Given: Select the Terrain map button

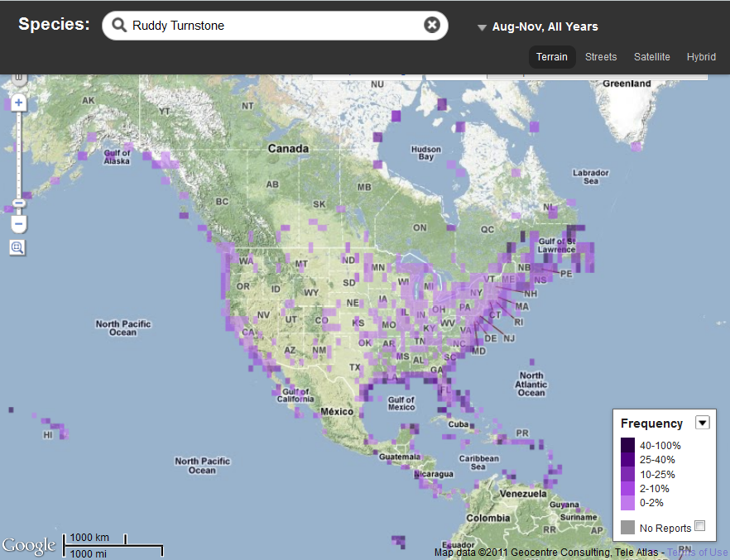Looking at the screenshot, I should tap(552, 56).
